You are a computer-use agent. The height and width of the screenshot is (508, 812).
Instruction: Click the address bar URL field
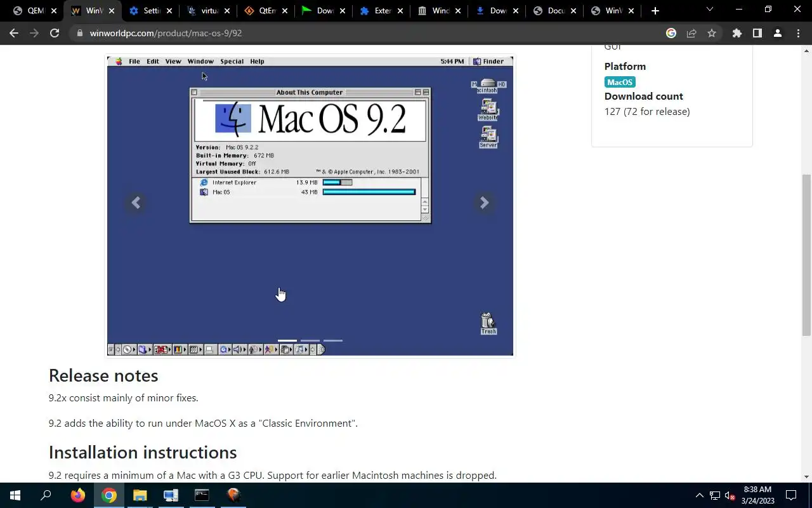point(374,33)
